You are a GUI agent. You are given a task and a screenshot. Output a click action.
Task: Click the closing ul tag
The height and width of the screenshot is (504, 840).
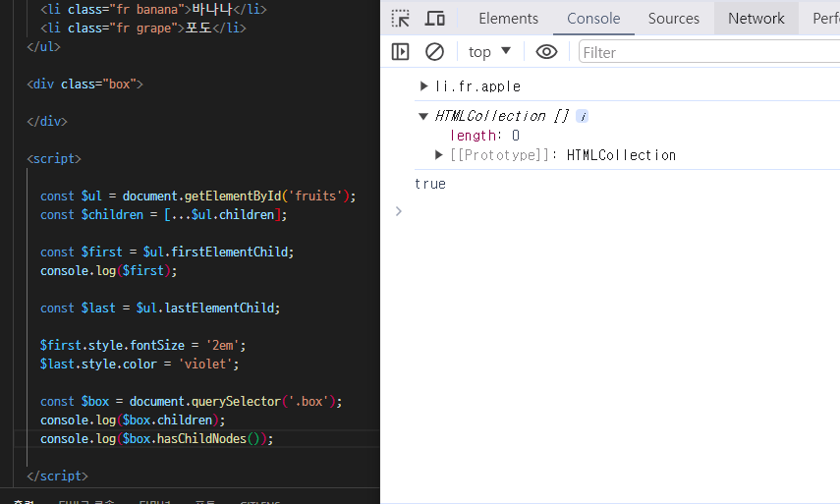44,46
